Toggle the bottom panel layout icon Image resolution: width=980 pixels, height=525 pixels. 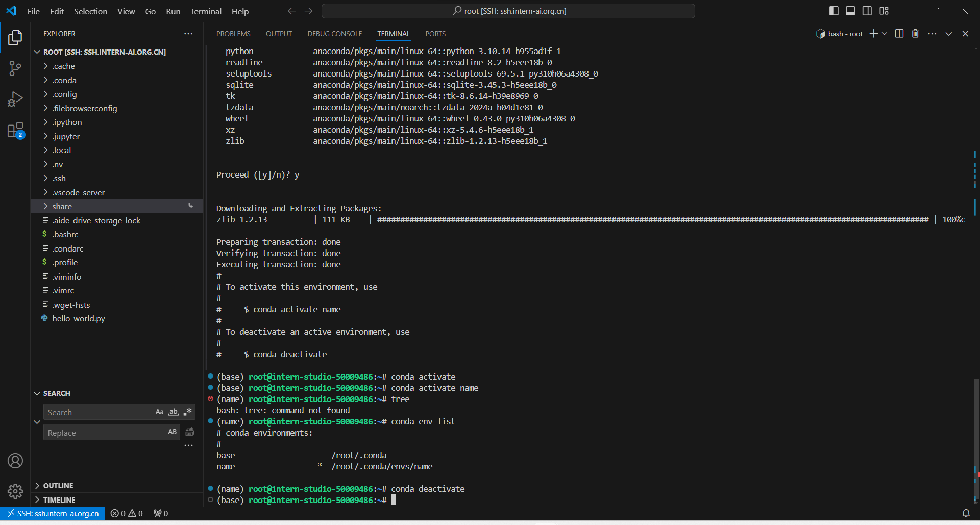850,11
